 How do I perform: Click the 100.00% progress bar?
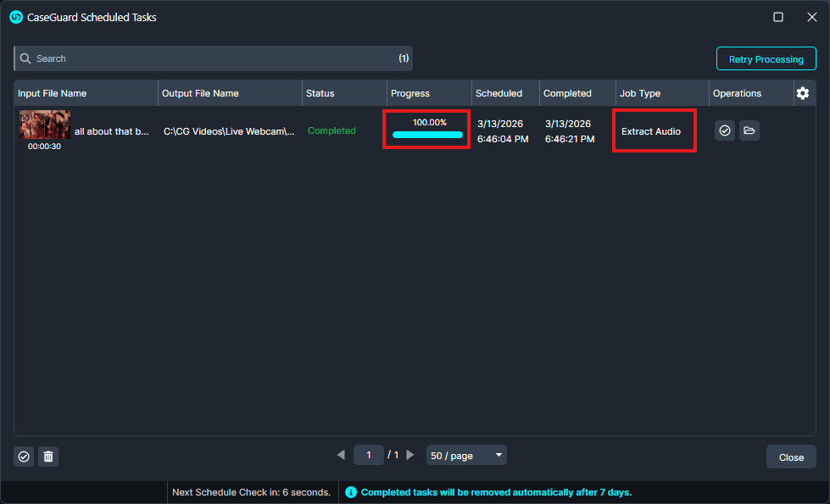[427, 134]
